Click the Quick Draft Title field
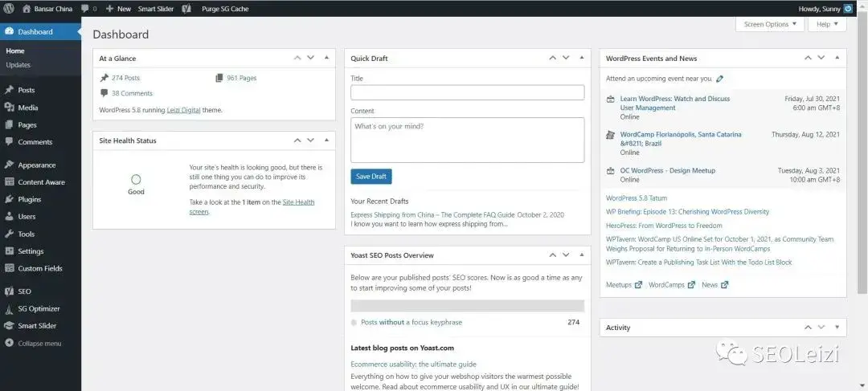 pyautogui.click(x=467, y=92)
